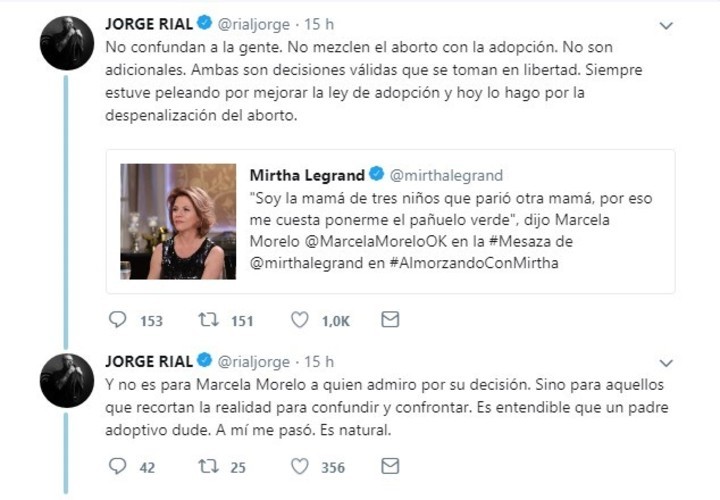Send first tweet by direct message envelope
The image size is (720, 500).
(x=391, y=320)
